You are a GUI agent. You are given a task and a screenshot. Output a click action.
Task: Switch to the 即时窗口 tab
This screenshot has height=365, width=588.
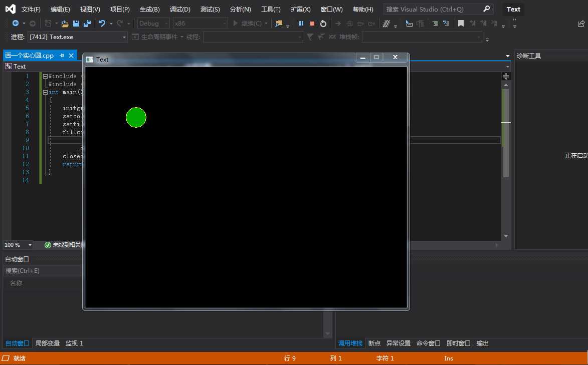[x=458, y=343]
